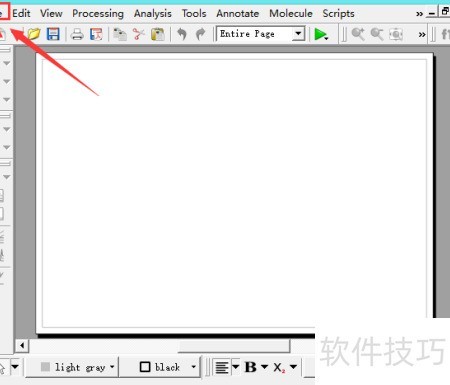450x385 pixels.
Task: Zoom in using the magnifier plus icon
Action: coord(358,34)
